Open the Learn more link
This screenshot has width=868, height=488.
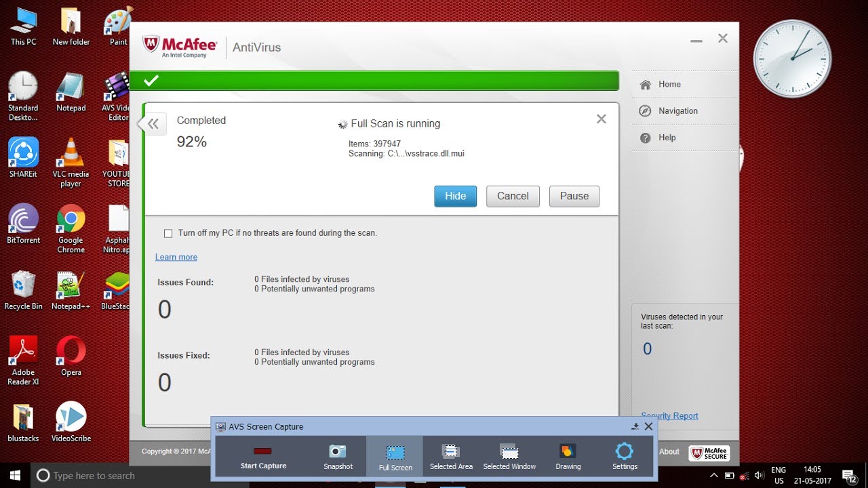coord(176,257)
